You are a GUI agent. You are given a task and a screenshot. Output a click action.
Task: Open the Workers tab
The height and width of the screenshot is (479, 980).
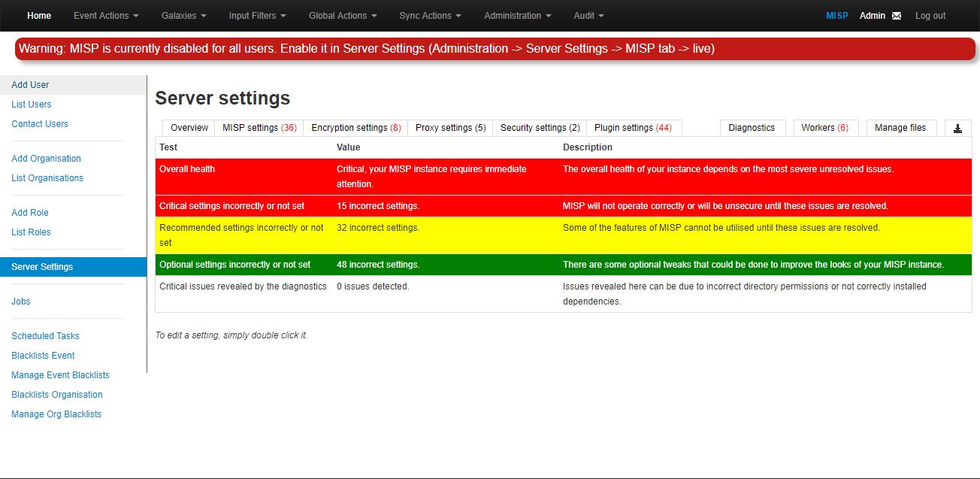pyautogui.click(x=824, y=127)
